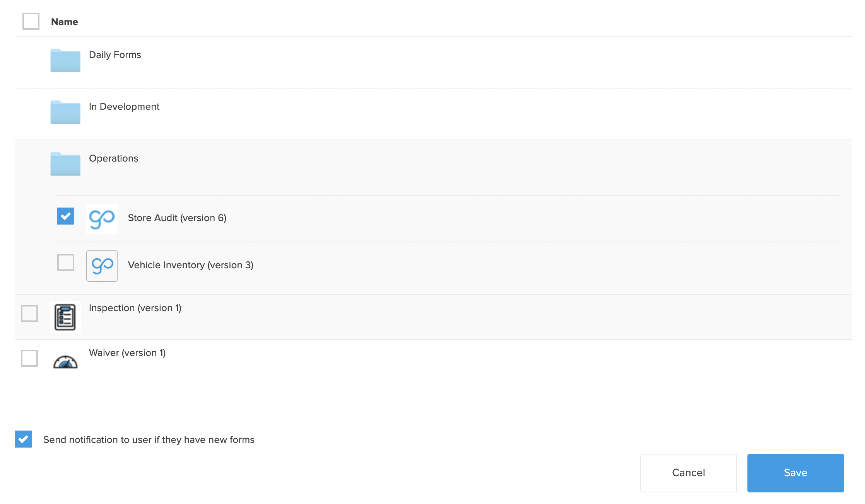865x504 pixels.
Task: Click the Save button
Action: pos(796,473)
